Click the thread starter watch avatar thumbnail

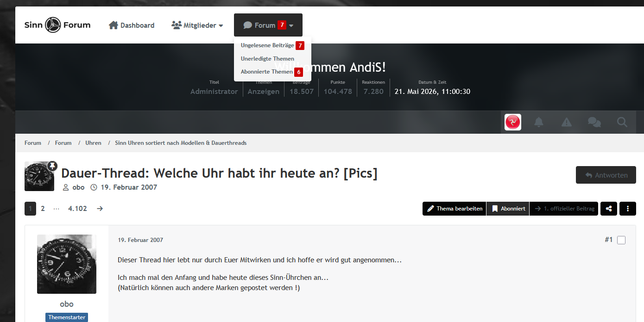click(39, 176)
